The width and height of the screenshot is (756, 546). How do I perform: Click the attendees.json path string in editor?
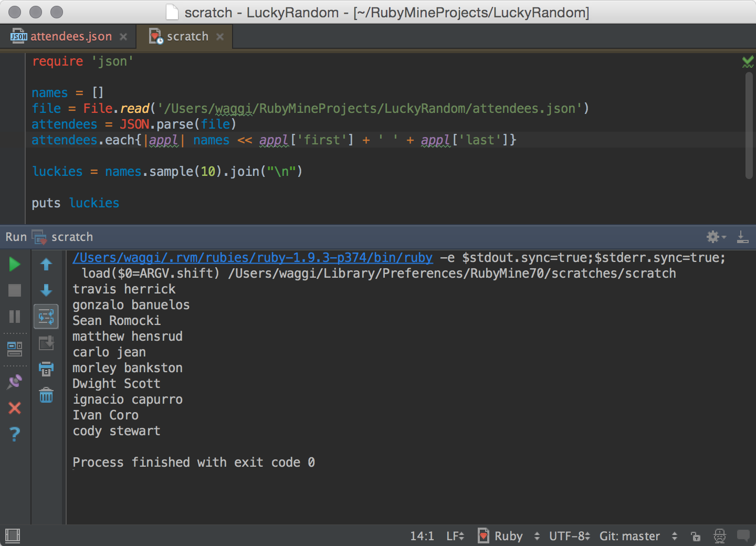click(x=370, y=109)
